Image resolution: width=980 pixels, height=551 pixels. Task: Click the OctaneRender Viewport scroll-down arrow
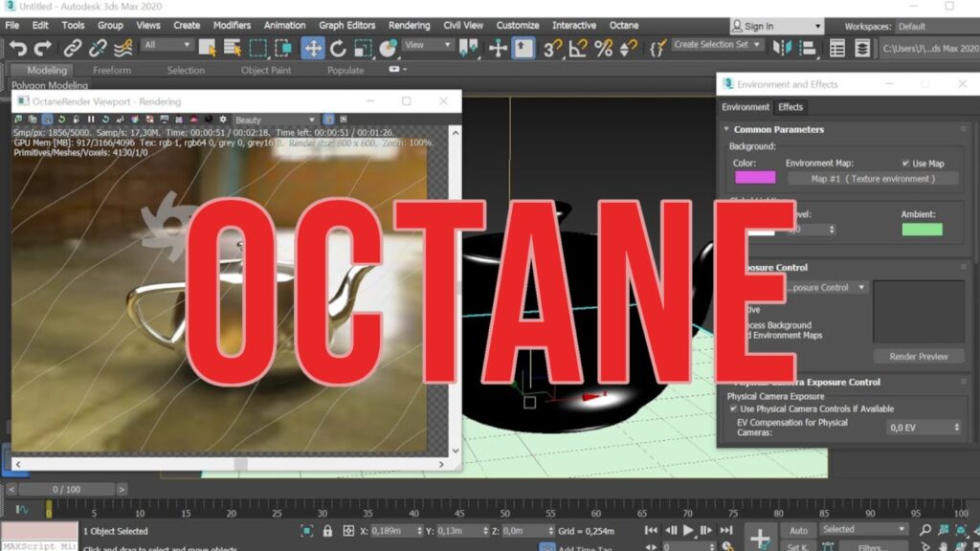coord(455,450)
